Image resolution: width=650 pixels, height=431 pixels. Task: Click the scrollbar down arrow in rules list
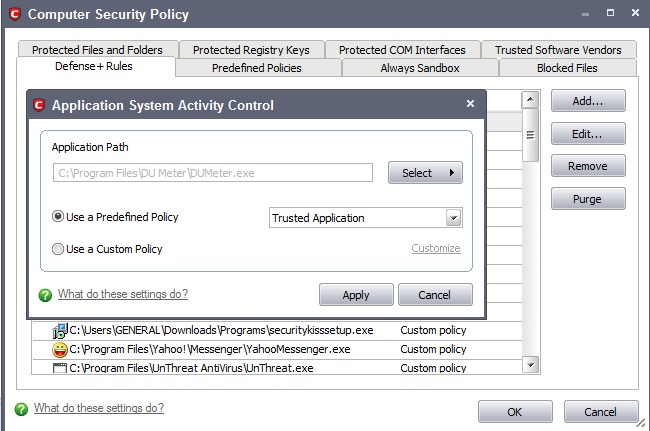click(x=530, y=365)
